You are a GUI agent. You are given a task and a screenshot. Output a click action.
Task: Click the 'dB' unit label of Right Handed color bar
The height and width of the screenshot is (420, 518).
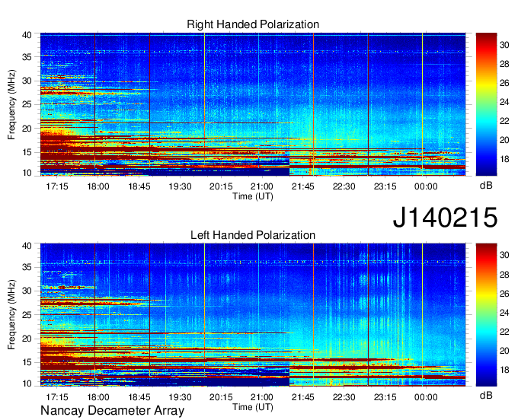click(486, 186)
